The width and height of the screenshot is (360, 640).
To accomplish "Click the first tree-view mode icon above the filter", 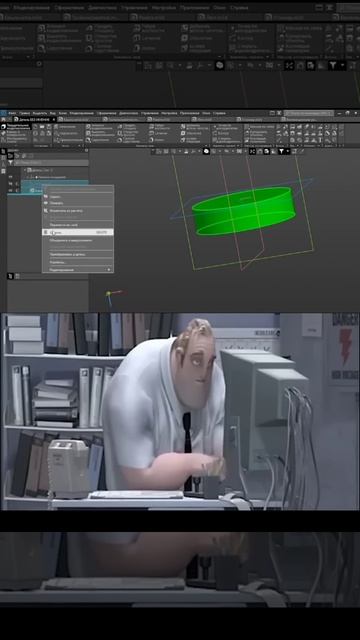I will point(11,156).
